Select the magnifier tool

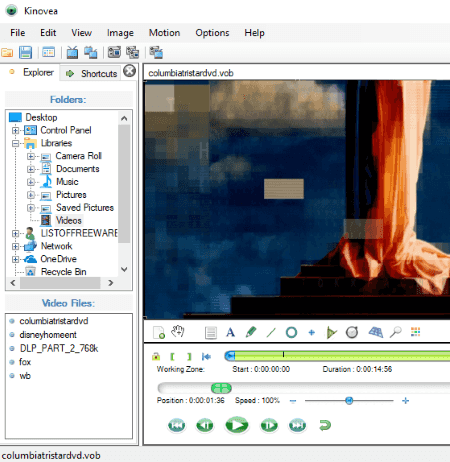coord(396,332)
